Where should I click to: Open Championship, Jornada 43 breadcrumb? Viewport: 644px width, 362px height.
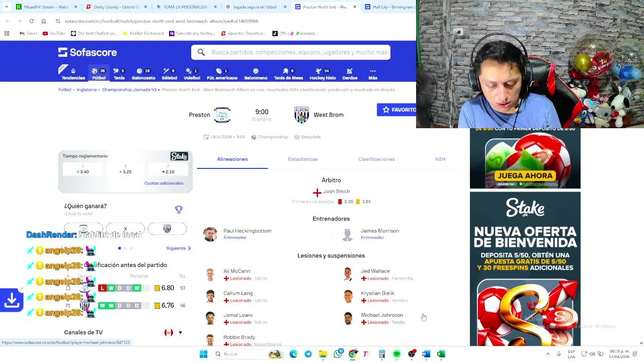click(x=129, y=89)
